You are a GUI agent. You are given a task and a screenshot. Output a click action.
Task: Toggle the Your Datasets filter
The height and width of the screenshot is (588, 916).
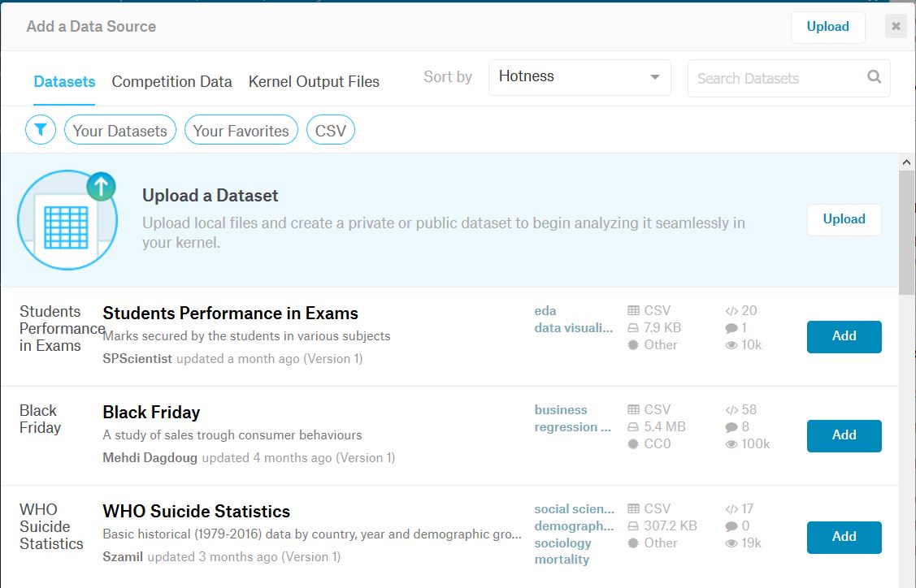tap(119, 129)
